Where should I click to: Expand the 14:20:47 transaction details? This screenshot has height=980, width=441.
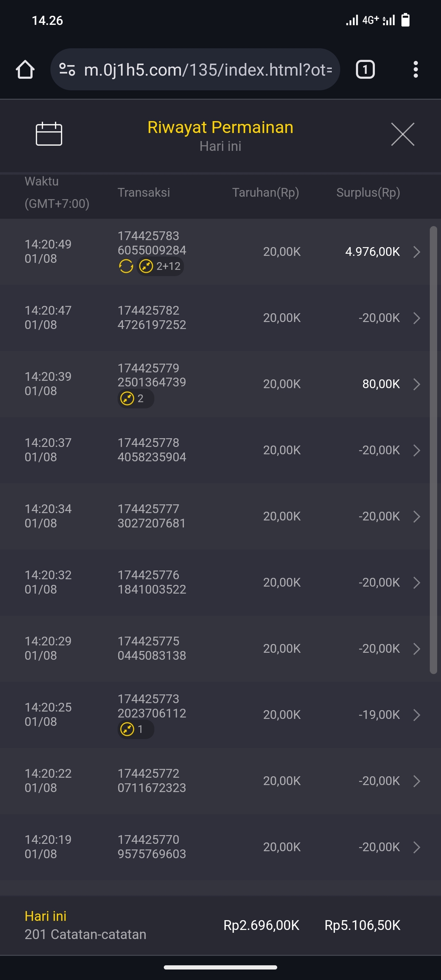coord(416,318)
